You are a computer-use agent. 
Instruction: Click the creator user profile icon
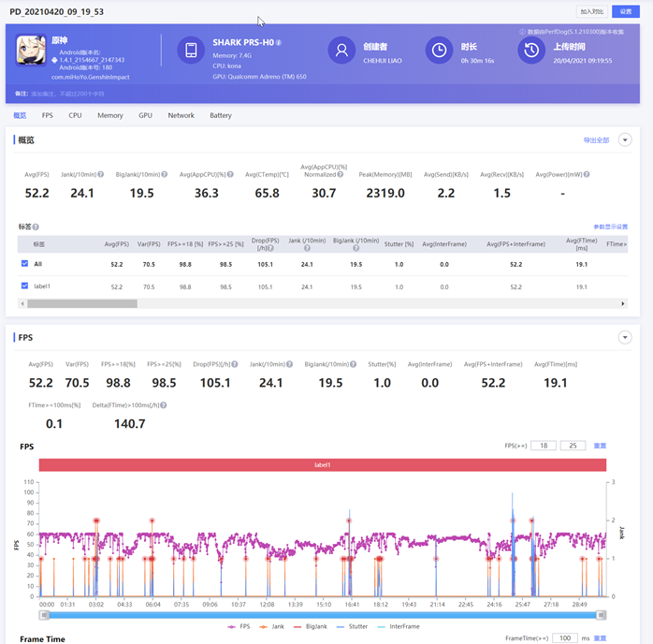pos(341,51)
